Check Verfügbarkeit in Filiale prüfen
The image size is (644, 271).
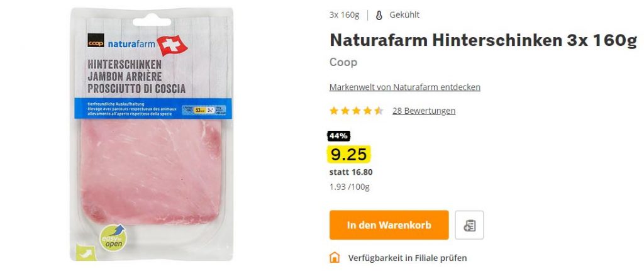[x=408, y=258]
